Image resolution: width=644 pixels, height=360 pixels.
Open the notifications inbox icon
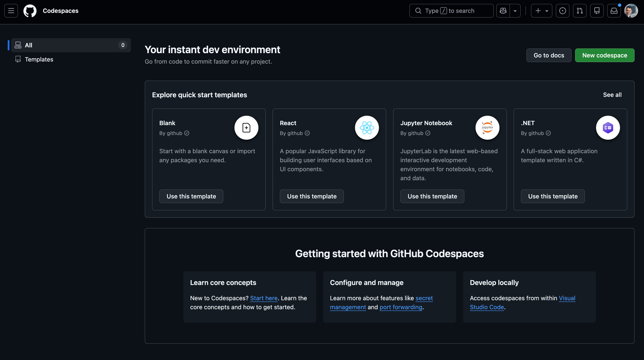pos(614,11)
